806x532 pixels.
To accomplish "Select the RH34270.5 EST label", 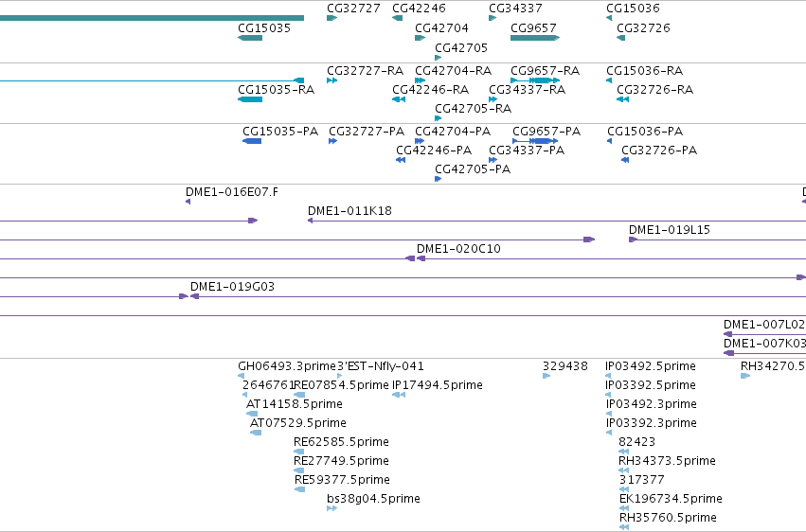I will point(773,366).
